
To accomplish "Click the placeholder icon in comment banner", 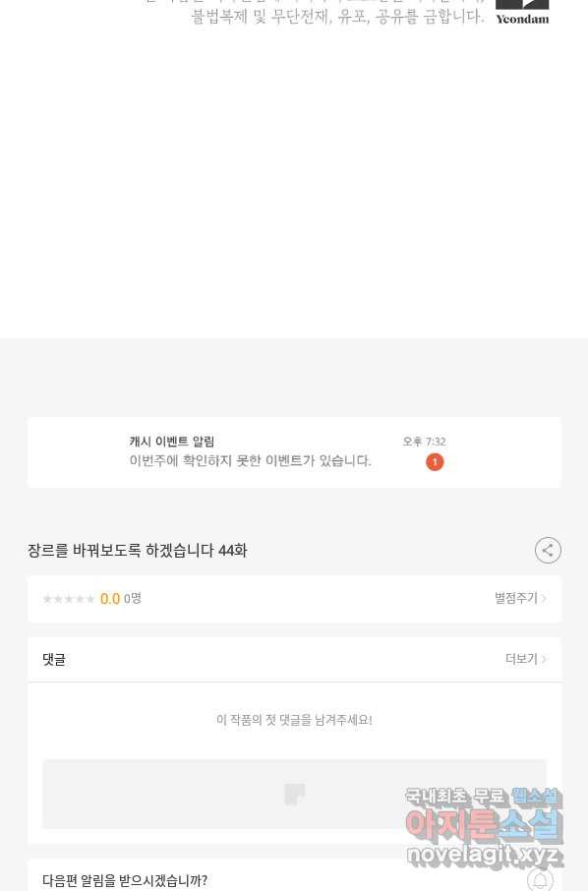I will point(294,794).
